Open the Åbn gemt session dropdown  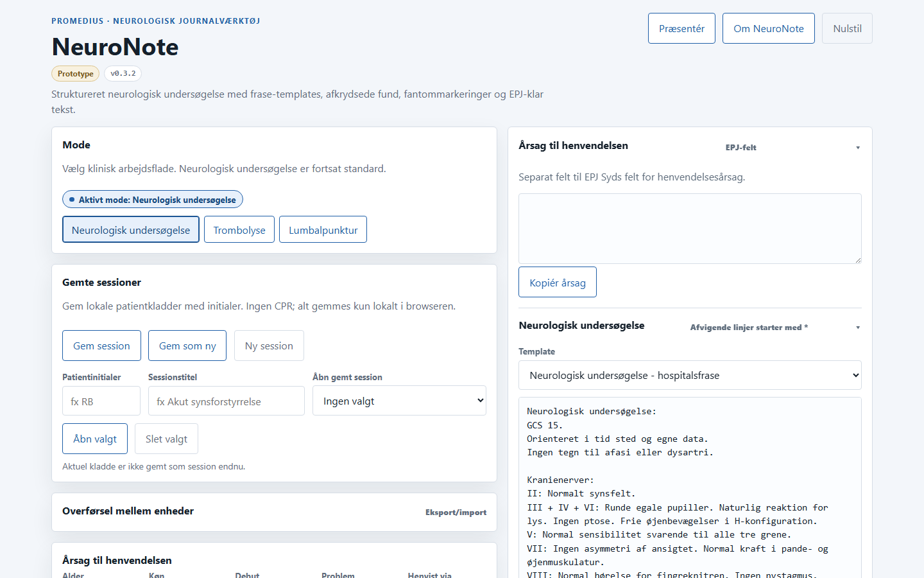coord(399,401)
